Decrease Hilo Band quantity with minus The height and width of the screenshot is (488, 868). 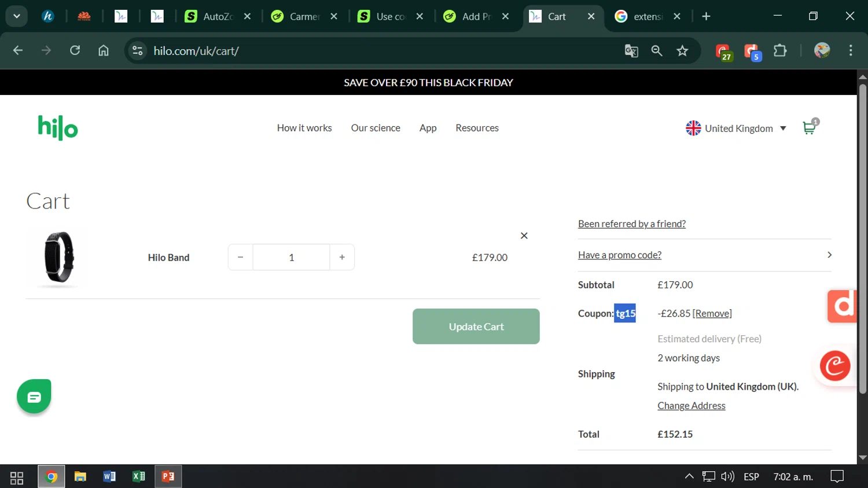(241, 257)
